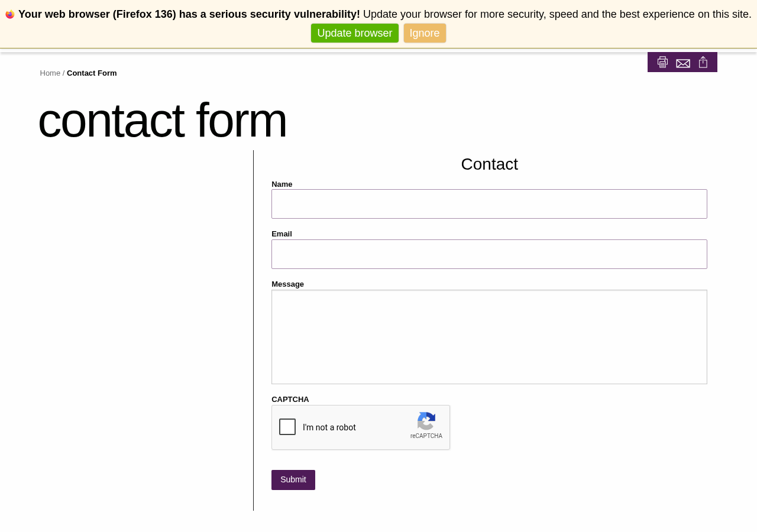The width and height of the screenshot is (757, 532).
Task: Select the Contact Form breadcrumb item
Action: [x=92, y=73]
